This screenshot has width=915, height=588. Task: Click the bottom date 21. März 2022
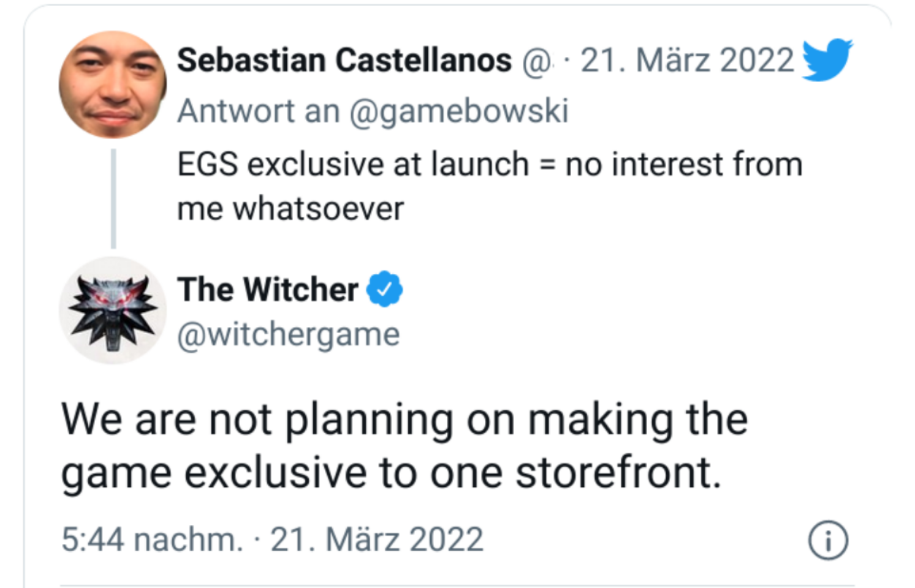pos(376,540)
